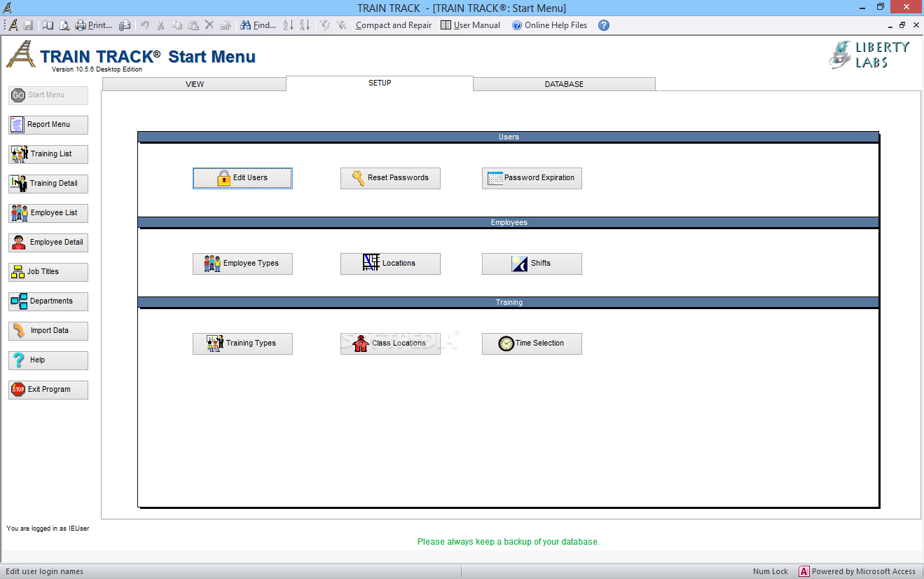Open Print Preview from toolbar
The image size is (924, 579).
[64, 25]
